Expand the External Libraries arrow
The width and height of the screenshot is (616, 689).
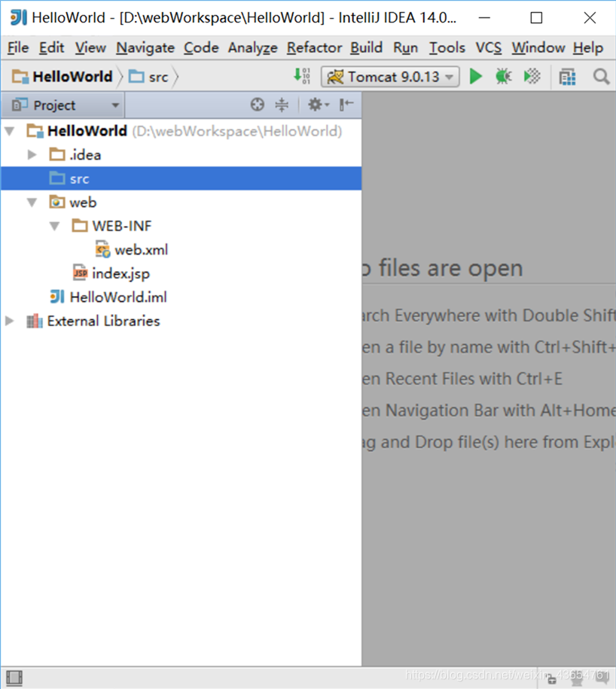click(9, 321)
